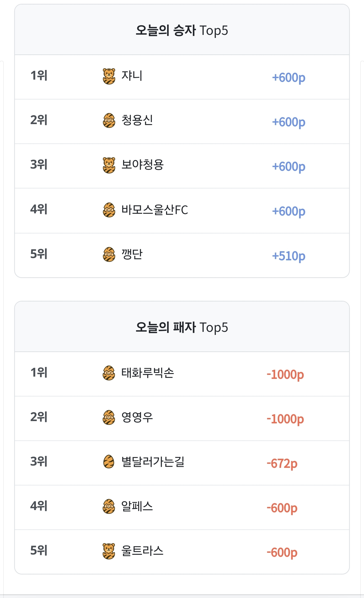Click the egg icon beside 바모스울산FC
The image size is (364, 598).
109,210
